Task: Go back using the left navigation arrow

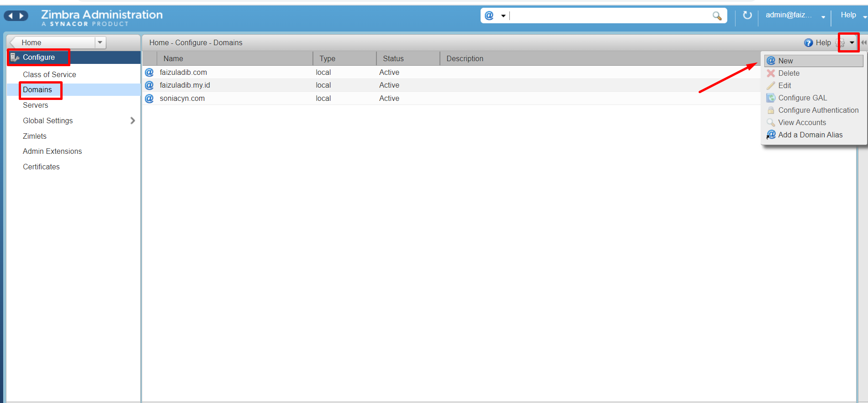Action: pos(11,16)
